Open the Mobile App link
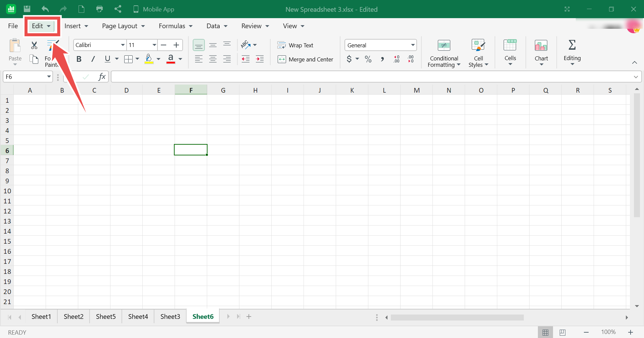 click(x=154, y=9)
